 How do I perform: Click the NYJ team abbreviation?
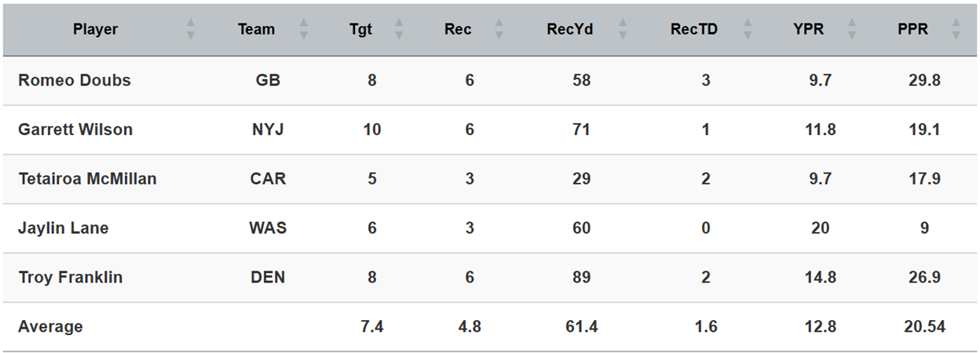(268, 129)
